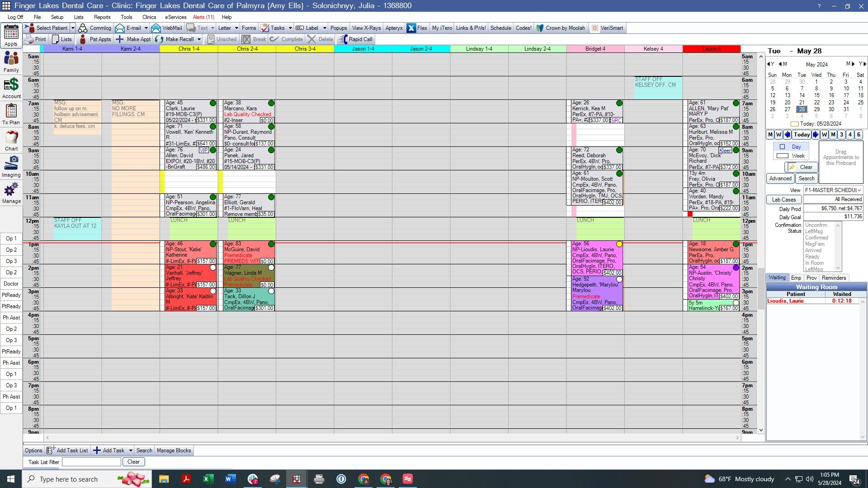Open the tooth Chart module
Screen dimensions: 868x488
[11, 140]
